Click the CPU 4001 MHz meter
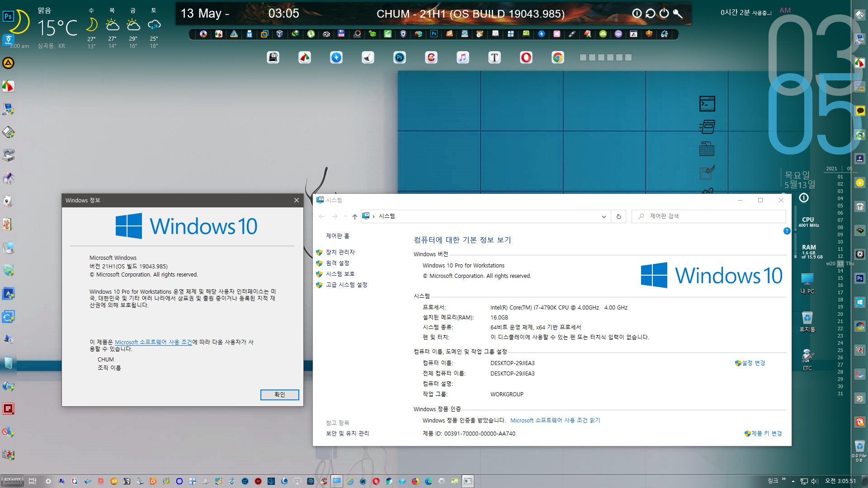 coord(808,222)
